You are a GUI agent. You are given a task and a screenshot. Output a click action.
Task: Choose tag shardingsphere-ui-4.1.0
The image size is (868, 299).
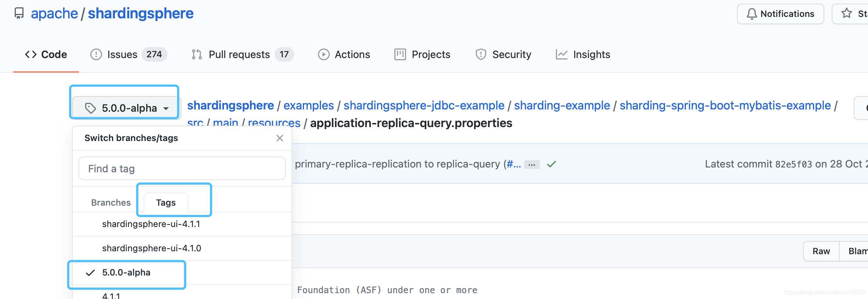pyautogui.click(x=182, y=248)
